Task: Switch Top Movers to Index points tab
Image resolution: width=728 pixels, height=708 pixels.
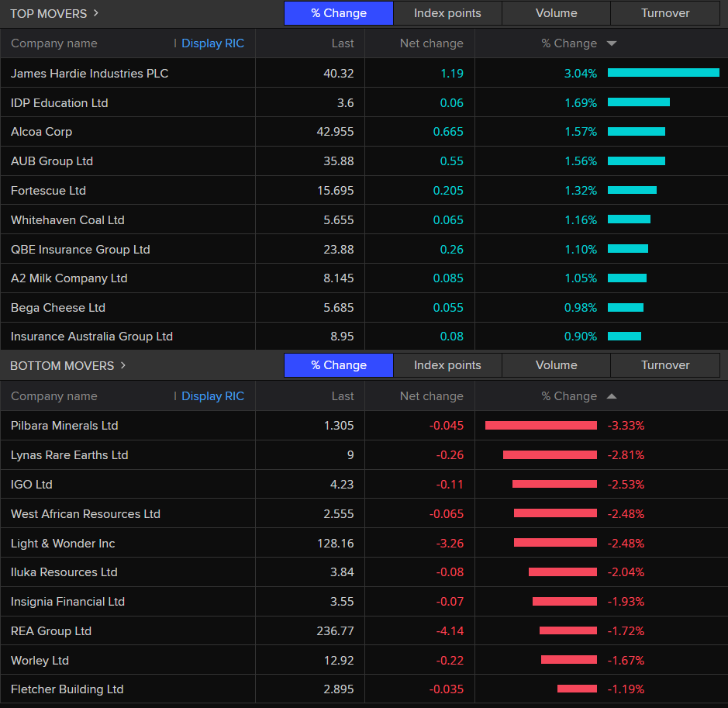Action: point(447,13)
